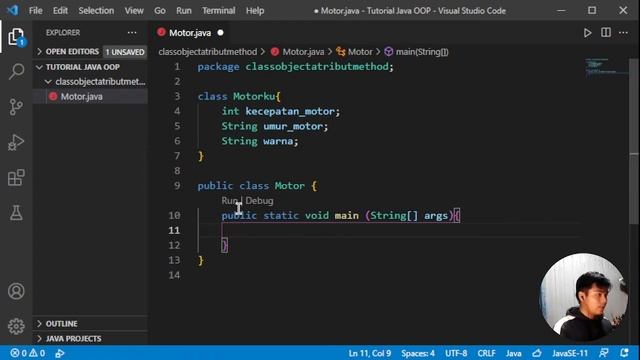Click the debug launch icon in status bar
Screen dimensions: 640x360
click(60, 353)
